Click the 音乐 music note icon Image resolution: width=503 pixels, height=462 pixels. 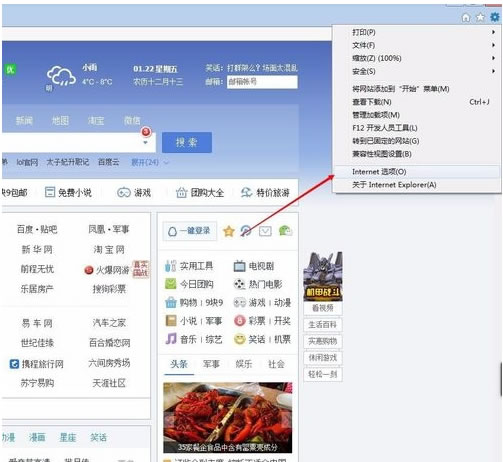tap(171, 339)
